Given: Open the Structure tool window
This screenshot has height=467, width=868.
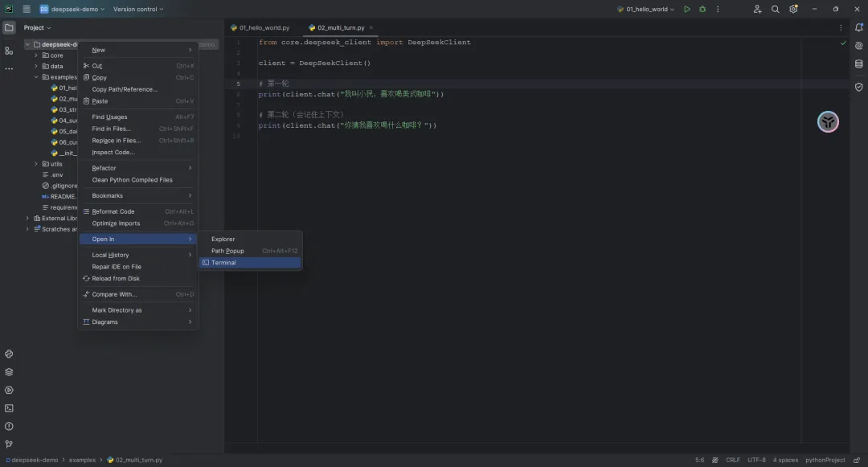Looking at the screenshot, I should point(9,51).
